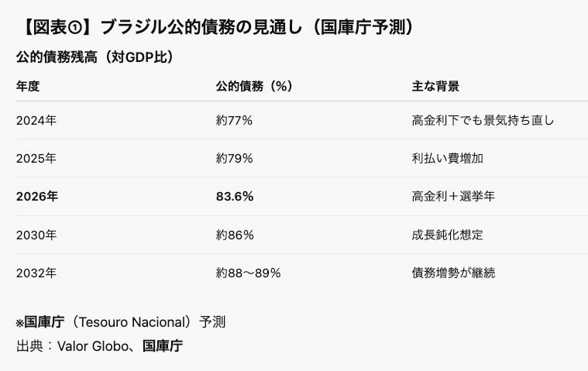This screenshot has width=588, height=371.
Task: Click the 約88〜89% debt value
Action: coord(248,273)
